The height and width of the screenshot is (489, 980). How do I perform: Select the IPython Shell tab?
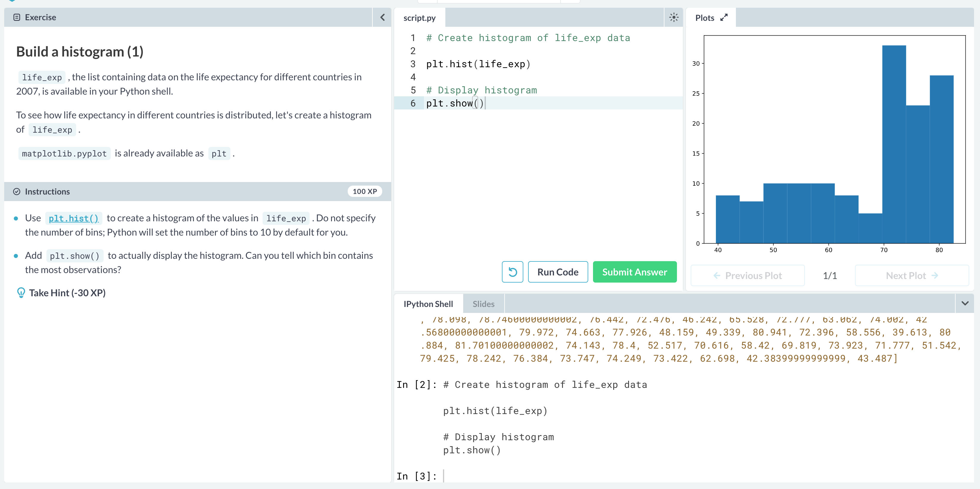(x=428, y=304)
